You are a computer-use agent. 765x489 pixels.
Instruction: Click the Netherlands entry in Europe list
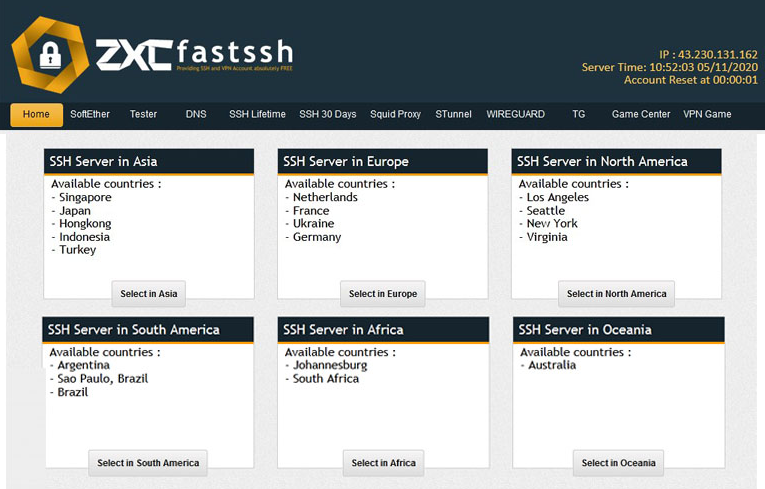(325, 198)
